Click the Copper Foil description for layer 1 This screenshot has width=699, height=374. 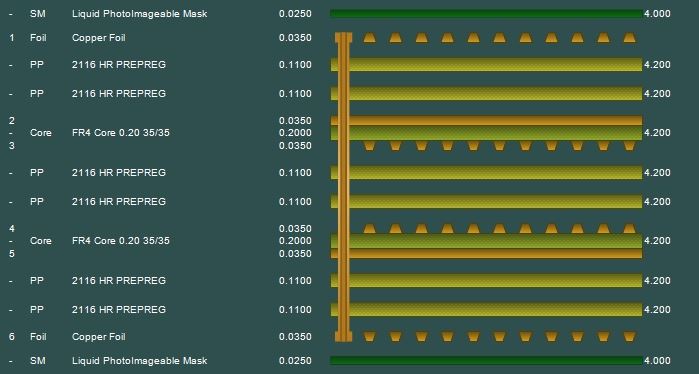tap(99, 38)
